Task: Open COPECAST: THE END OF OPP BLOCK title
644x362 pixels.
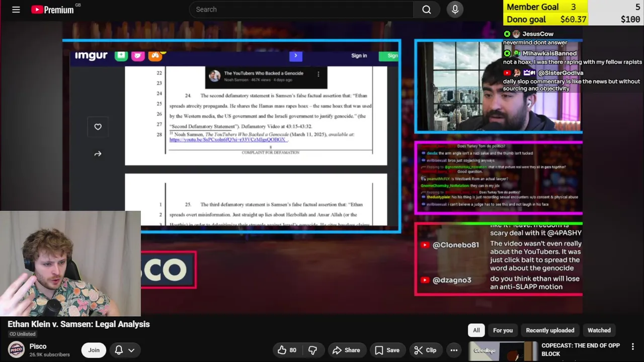Action: pyautogui.click(x=581, y=349)
